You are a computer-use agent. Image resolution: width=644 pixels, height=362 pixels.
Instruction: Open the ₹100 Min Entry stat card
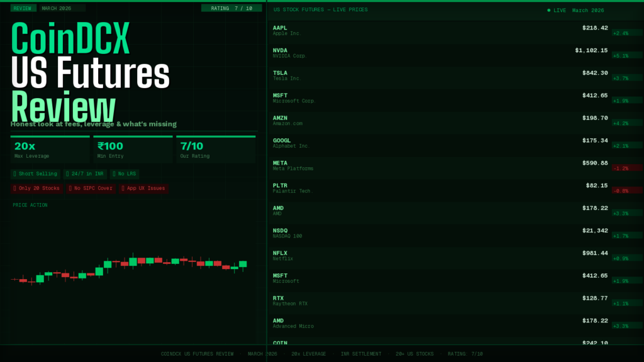click(132, 150)
